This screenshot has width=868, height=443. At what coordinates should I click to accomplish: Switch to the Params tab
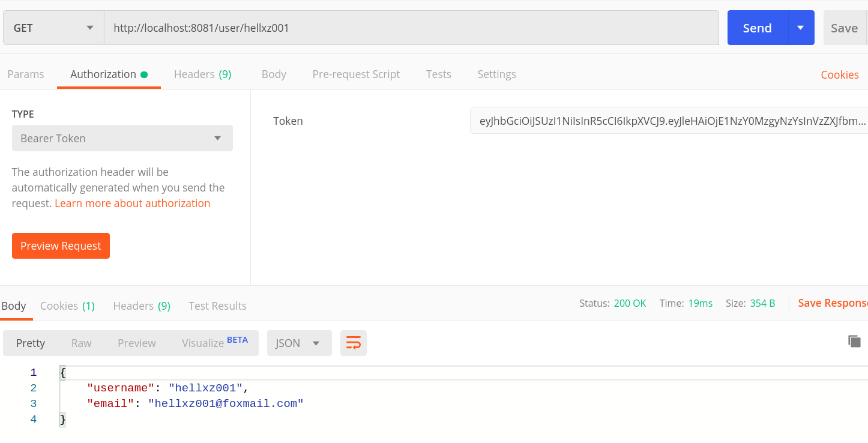(26, 74)
